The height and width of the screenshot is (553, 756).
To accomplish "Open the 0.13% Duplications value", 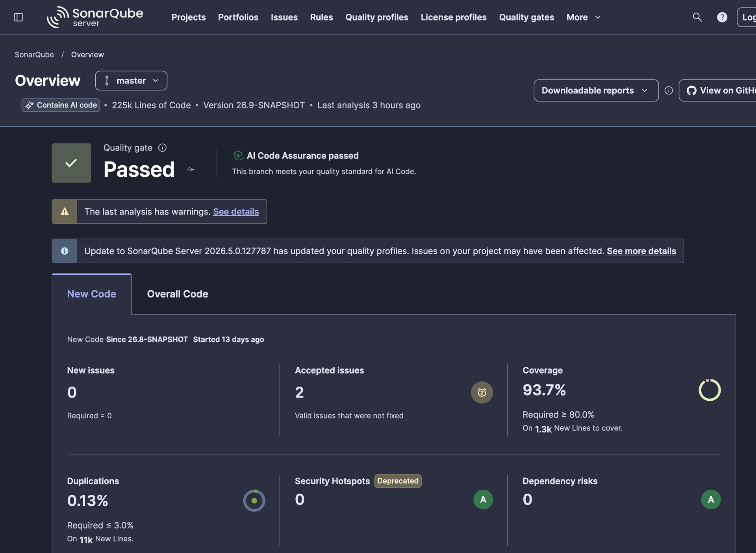I will click(x=87, y=501).
